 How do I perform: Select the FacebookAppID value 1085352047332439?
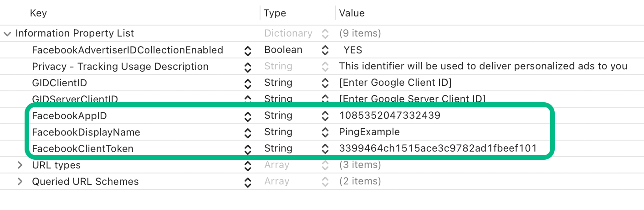click(x=389, y=115)
